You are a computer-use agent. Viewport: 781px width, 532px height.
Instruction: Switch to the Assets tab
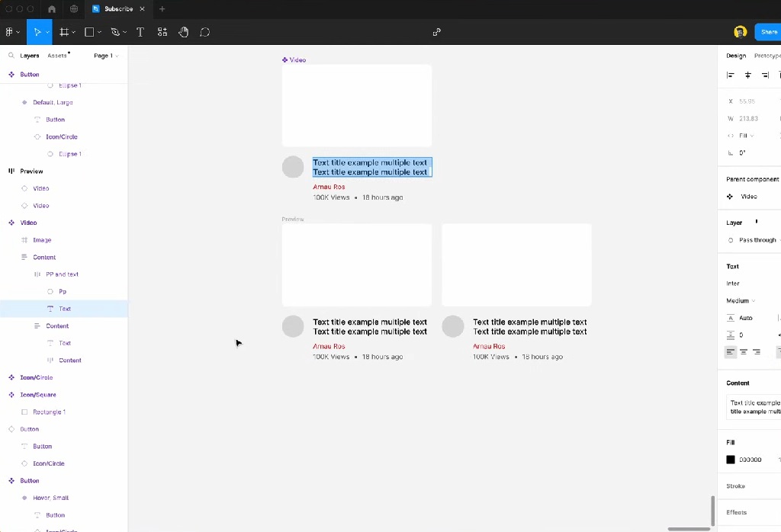[56, 55]
